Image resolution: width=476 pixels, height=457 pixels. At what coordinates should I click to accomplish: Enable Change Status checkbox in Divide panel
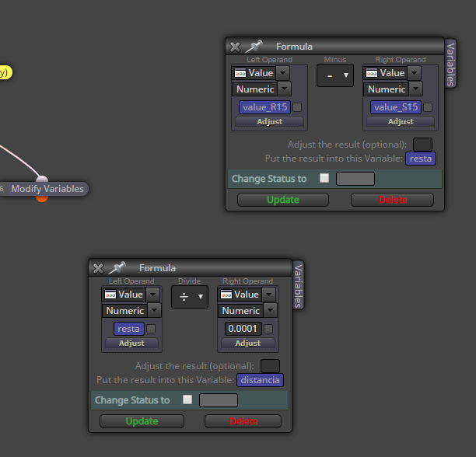[x=187, y=399]
